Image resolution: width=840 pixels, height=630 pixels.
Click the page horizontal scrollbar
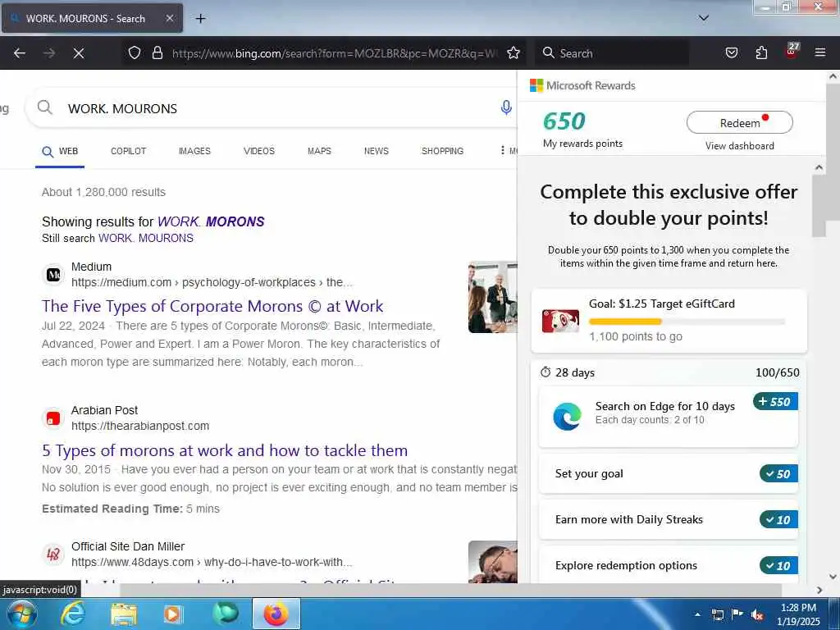click(x=450, y=590)
